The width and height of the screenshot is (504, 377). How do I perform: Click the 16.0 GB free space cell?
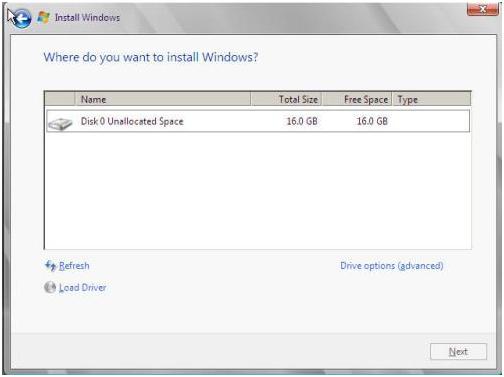[x=372, y=121]
